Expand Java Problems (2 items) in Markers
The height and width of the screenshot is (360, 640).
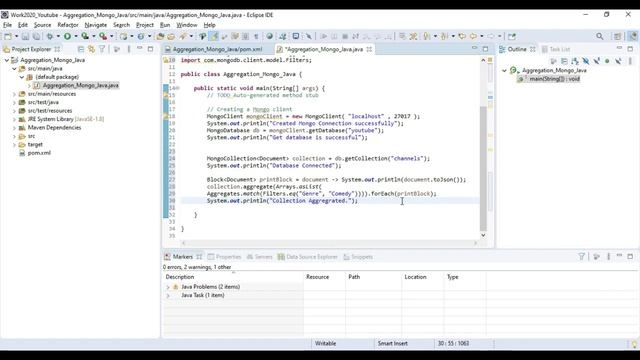(x=168, y=287)
